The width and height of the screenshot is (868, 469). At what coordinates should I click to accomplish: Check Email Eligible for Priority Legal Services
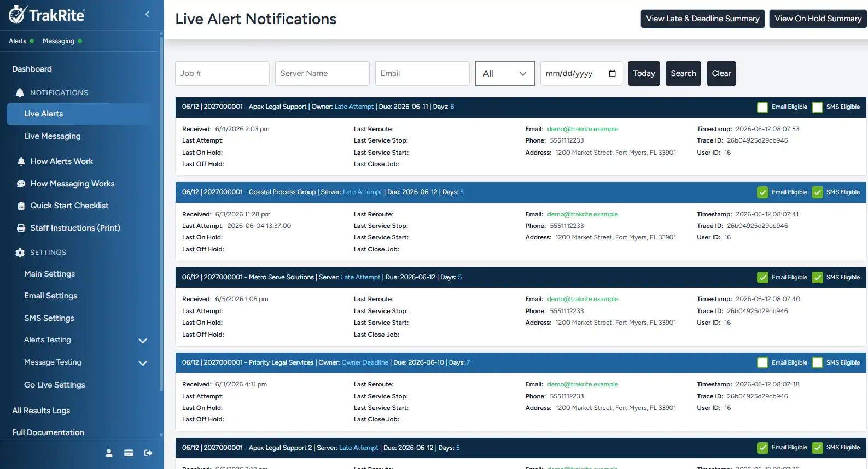coord(762,363)
